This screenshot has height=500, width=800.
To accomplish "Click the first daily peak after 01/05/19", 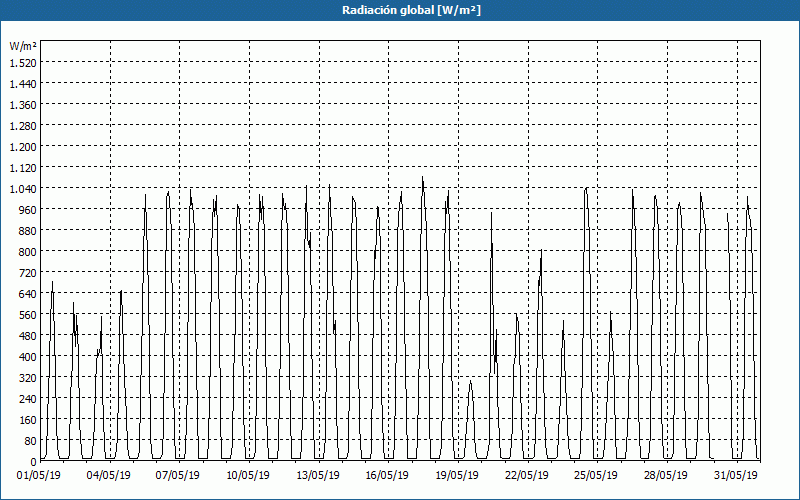I will tap(52, 282).
